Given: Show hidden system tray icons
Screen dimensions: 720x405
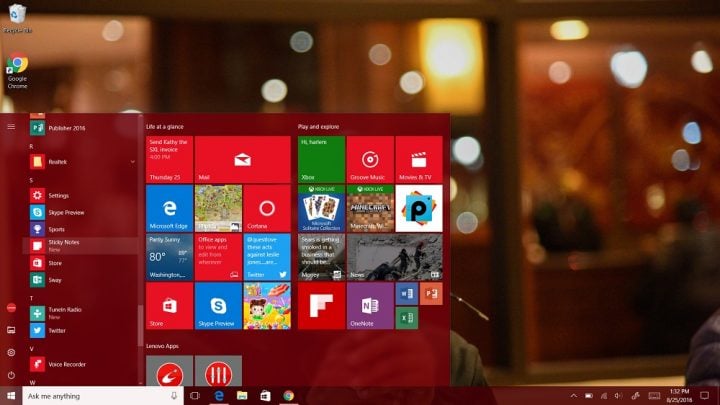Looking at the screenshot, I should click(x=574, y=396).
